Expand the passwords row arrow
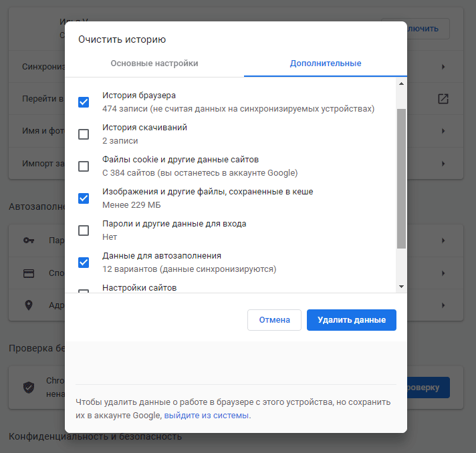The height and width of the screenshot is (453, 476). tap(443, 241)
